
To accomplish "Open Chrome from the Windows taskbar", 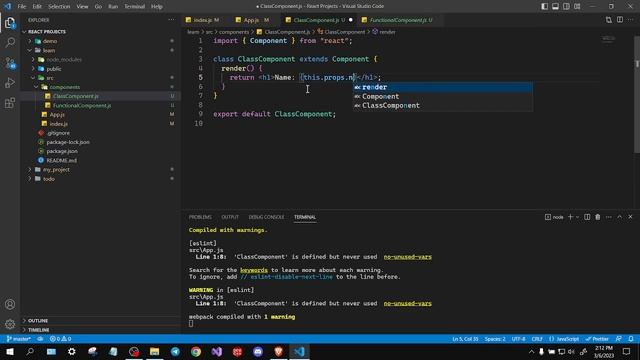I will [x=196, y=351].
